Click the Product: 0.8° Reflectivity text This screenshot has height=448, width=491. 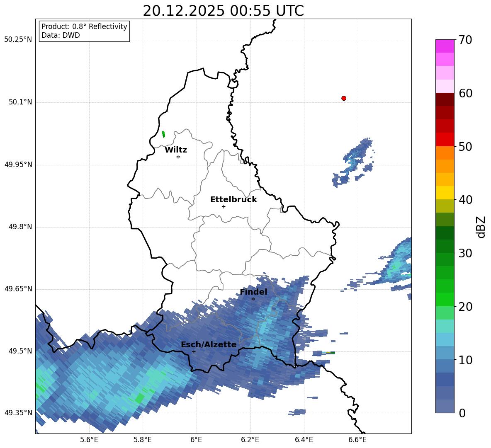click(84, 27)
